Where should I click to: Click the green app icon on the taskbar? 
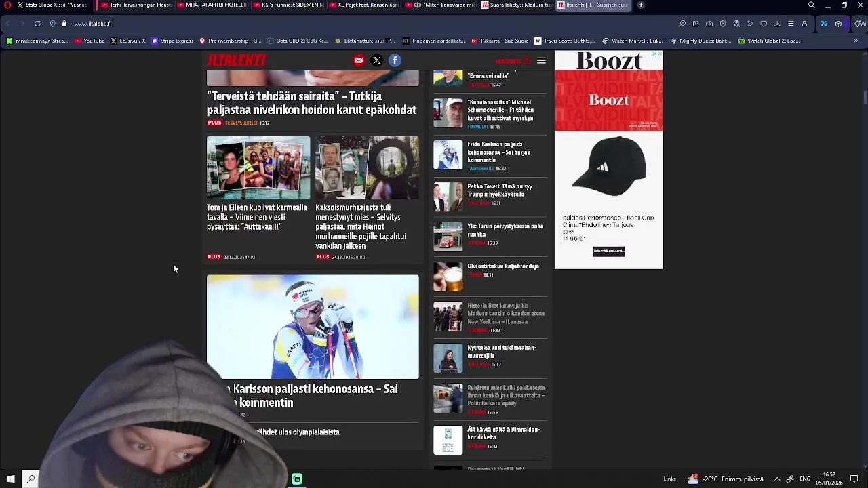click(x=297, y=479)
